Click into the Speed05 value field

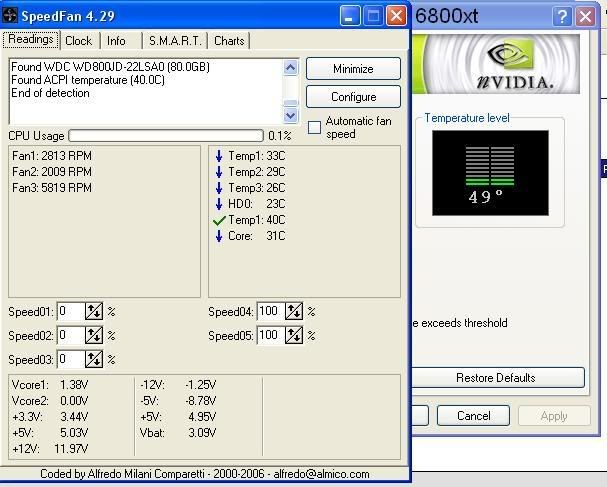click(x=271, y=335)
